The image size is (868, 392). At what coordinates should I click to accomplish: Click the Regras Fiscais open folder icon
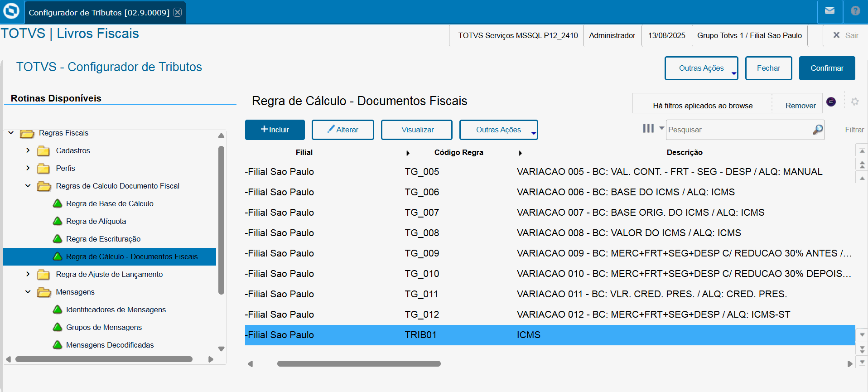27,133
